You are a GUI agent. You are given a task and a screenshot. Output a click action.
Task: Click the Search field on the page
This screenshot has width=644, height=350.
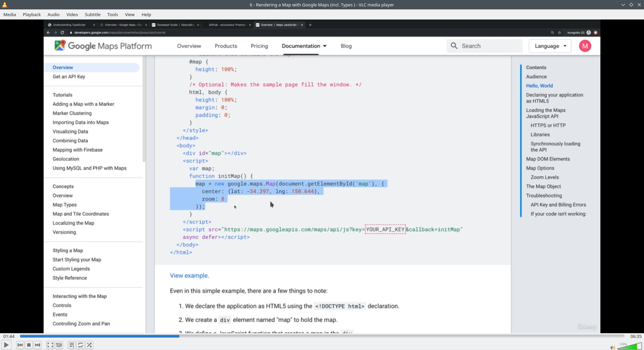pyautogui.click(x=484, y=46)
